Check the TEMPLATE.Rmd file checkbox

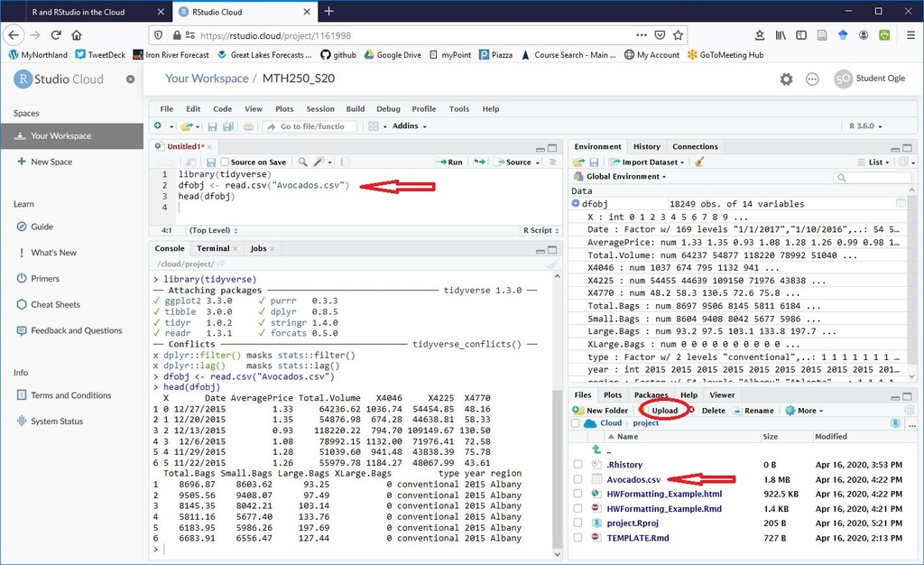tap(577, 537)
